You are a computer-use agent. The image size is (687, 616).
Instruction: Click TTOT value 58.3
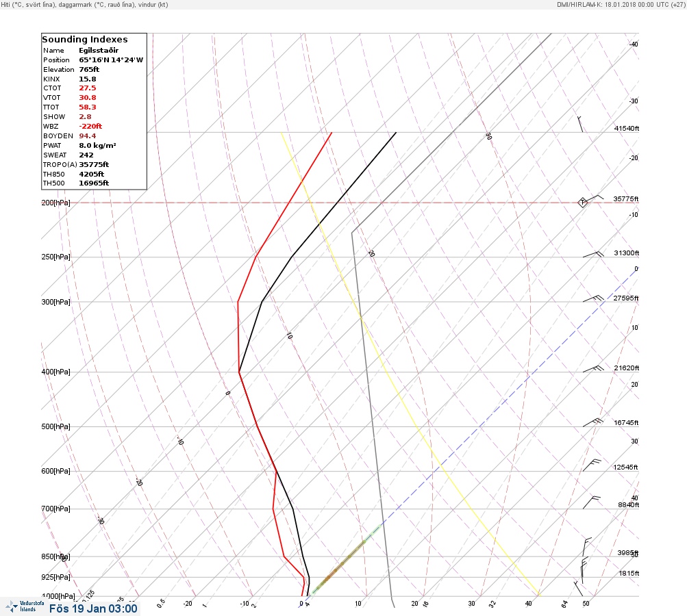click(x=87, y=107)
